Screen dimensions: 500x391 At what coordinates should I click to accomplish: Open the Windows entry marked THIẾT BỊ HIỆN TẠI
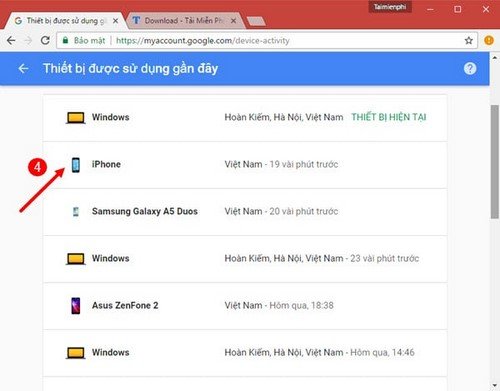tap(245, 118)
